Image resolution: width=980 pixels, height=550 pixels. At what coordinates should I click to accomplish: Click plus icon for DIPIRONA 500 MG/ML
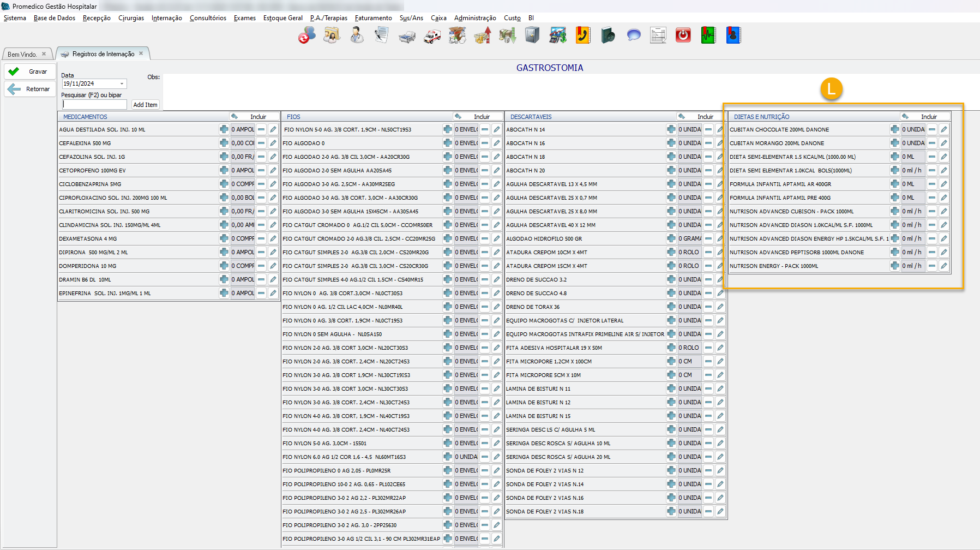tap(224, 252)
